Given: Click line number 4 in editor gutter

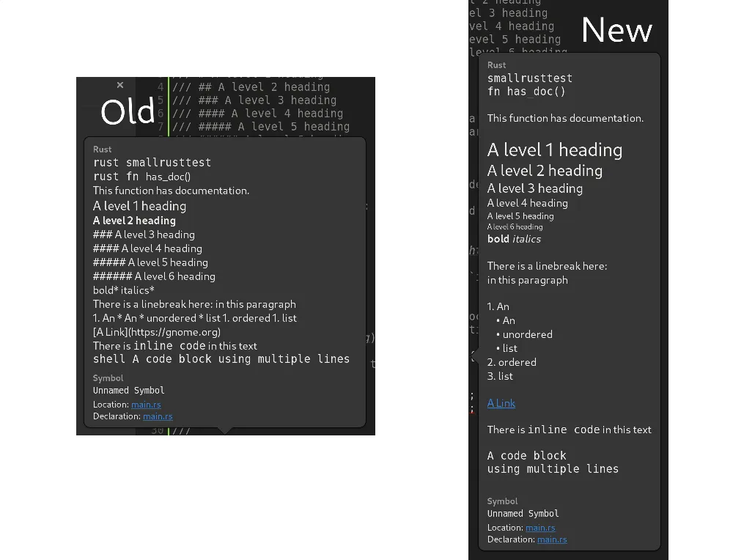Looking at the screenshot, I should click(x=161, y=87).
